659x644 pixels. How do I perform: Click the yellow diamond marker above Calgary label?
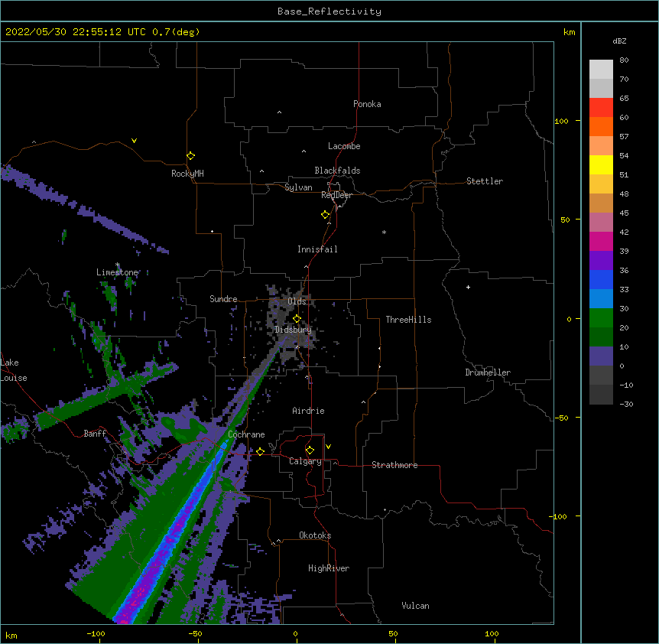310,450
